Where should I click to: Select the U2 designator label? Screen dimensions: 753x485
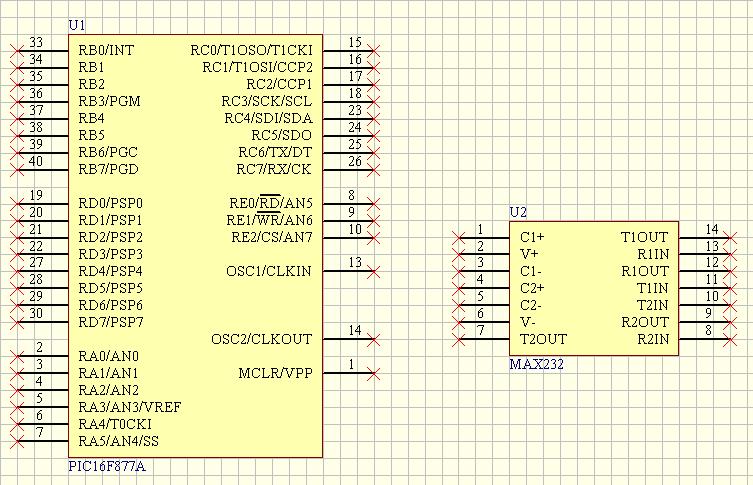pos(518,212)
